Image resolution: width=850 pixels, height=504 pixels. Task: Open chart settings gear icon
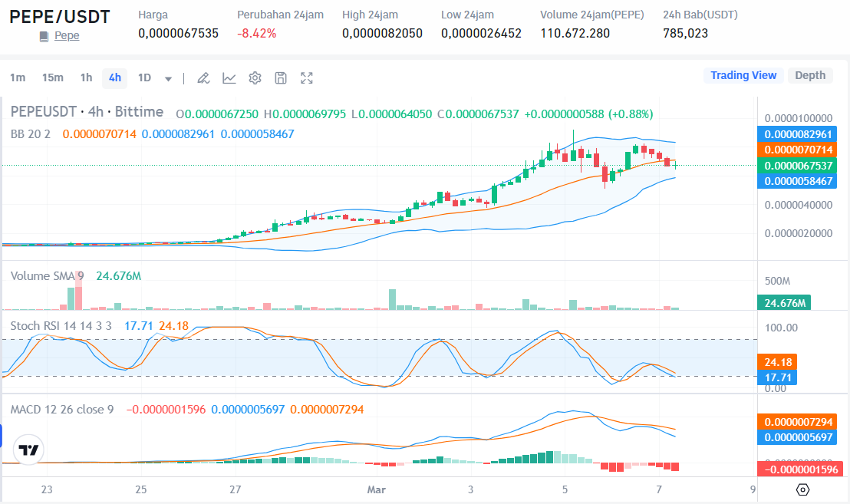[255, 78]
